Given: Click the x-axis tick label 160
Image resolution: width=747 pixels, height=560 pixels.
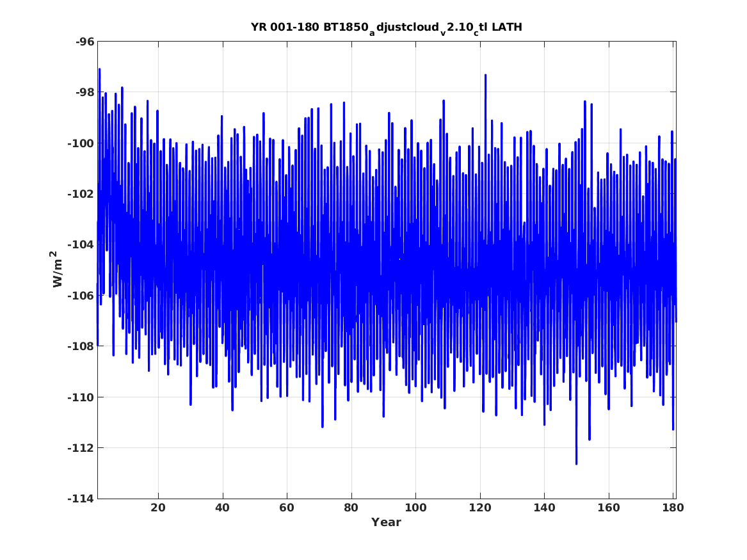Looking at the screenshot, I should click(x=609, y=508).
